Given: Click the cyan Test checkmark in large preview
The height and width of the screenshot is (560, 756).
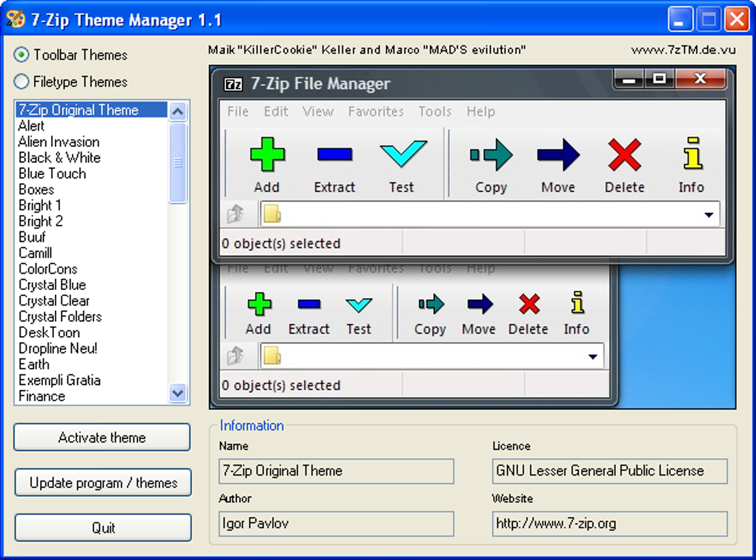Looking at the screenshot, I should pos(403,154).
